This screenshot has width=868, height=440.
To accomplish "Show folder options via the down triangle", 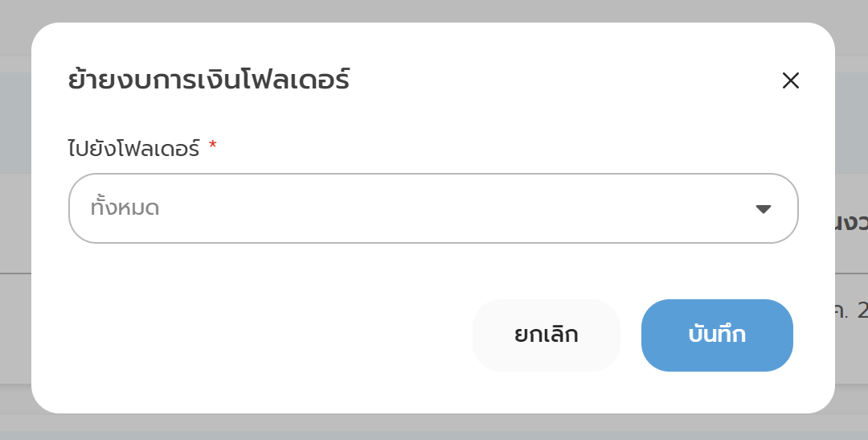I will pos(764,209).
